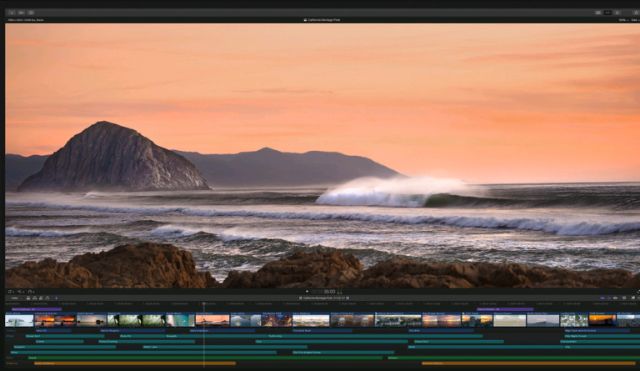Image resolution: width=640 pixels, height=371 pixels.
Task: Click the Index button left of timeline toolbar
Action: (x=15, y=298)
